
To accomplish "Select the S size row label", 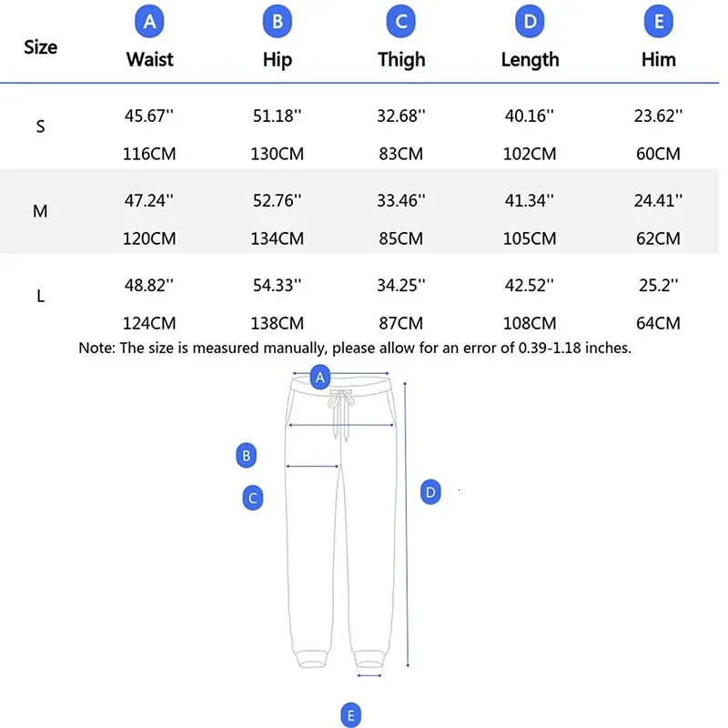I will [x=40, y=127].
